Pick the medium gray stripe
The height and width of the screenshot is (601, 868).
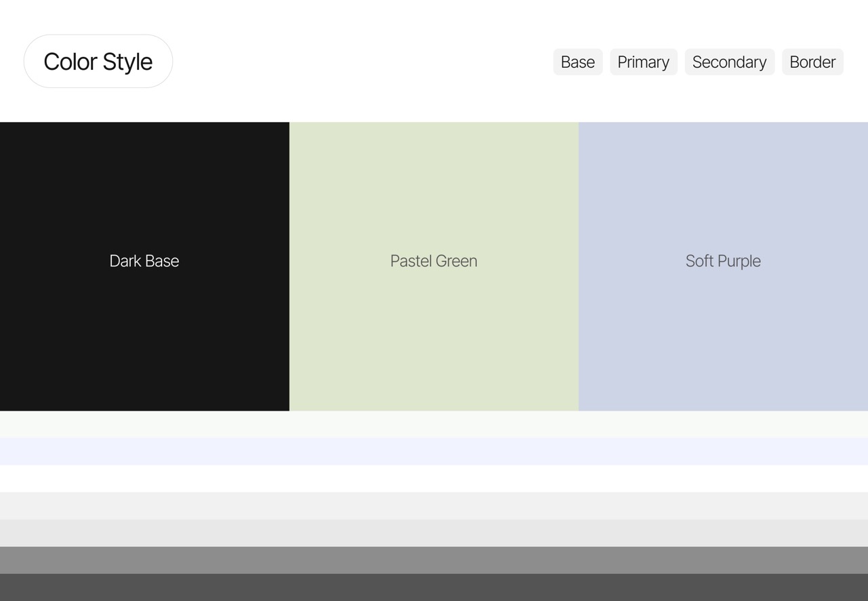pos(434,560)
